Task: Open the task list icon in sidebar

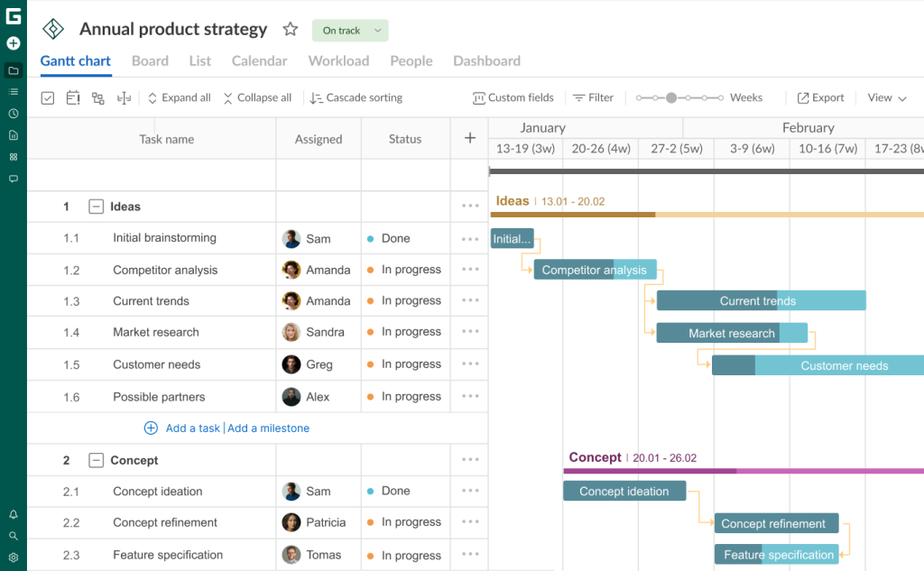Action: [13, 90]
